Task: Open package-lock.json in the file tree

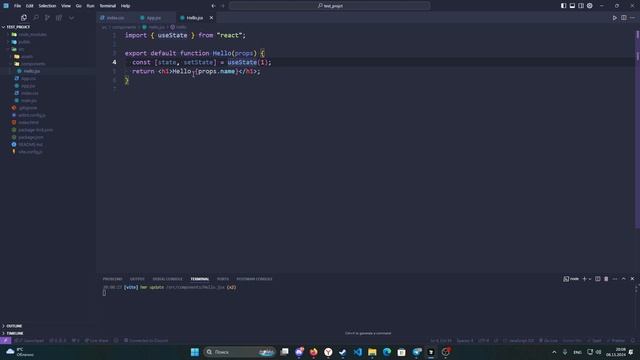Action: click(48, 130)
